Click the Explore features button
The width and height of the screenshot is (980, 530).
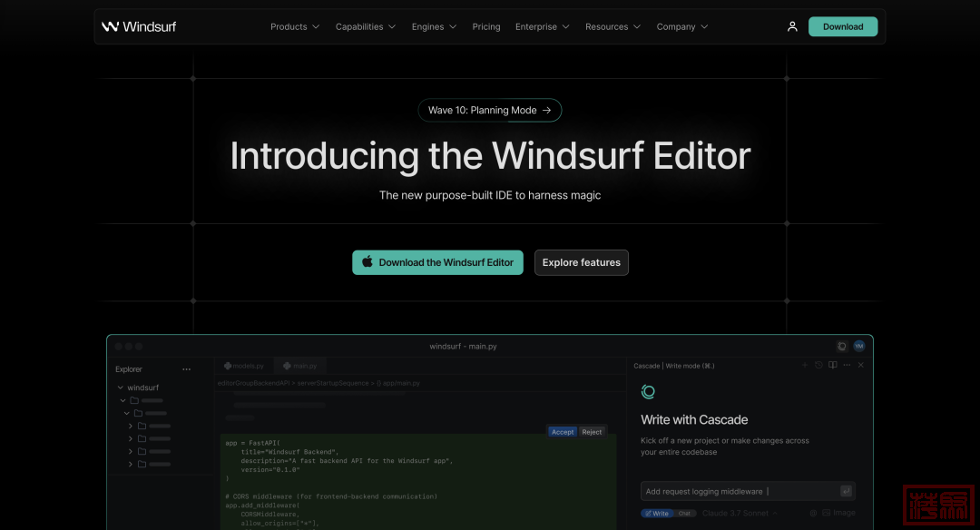[581, 262]
